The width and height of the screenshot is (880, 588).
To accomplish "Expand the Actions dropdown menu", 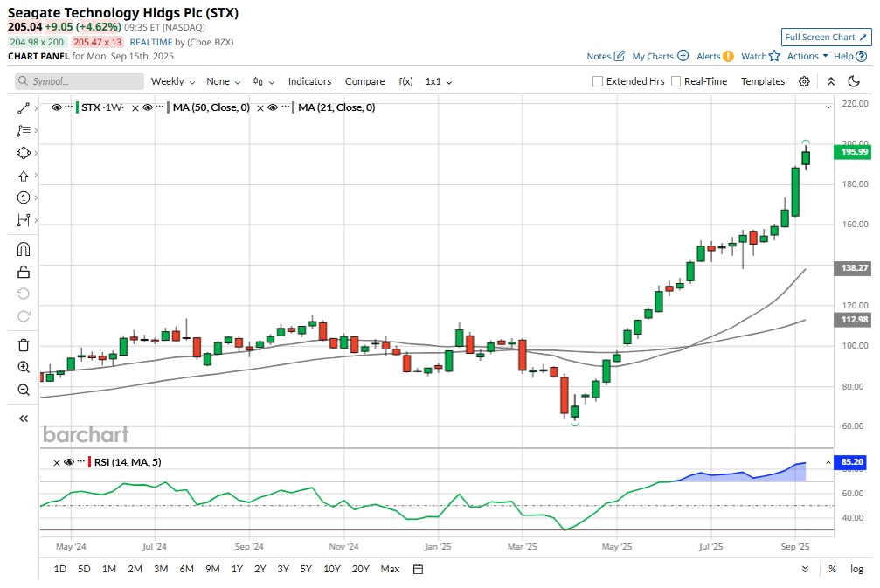I will 807,56.
